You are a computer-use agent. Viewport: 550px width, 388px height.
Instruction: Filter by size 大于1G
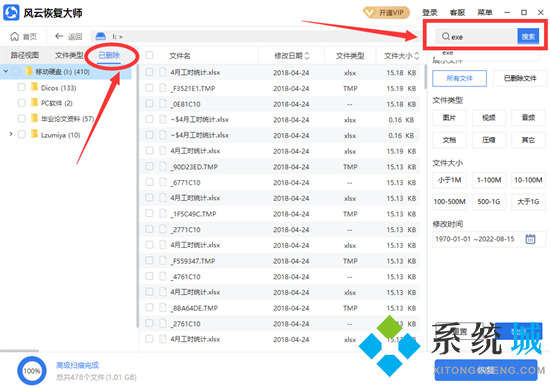[528, 202]
